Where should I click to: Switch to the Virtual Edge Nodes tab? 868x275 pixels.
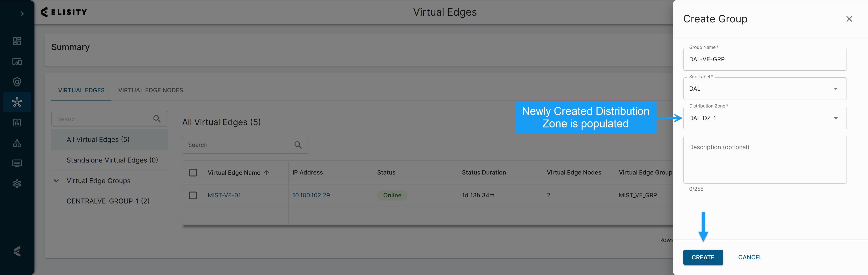tap(151, 91)
